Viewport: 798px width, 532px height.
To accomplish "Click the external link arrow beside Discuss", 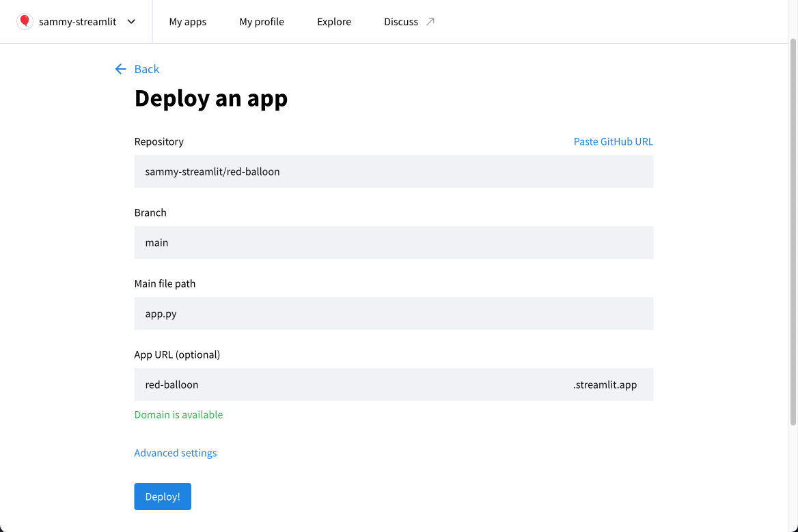I will 430,21.
